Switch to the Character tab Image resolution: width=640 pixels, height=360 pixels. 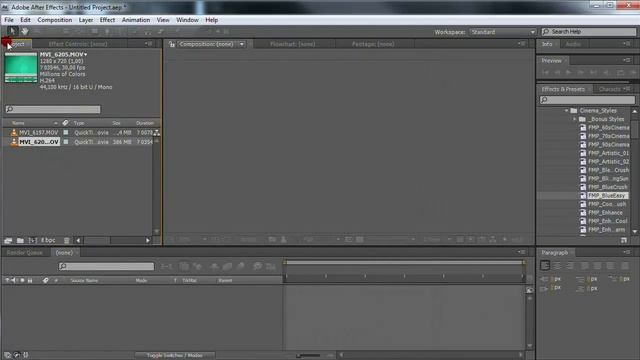click(610, 89)
